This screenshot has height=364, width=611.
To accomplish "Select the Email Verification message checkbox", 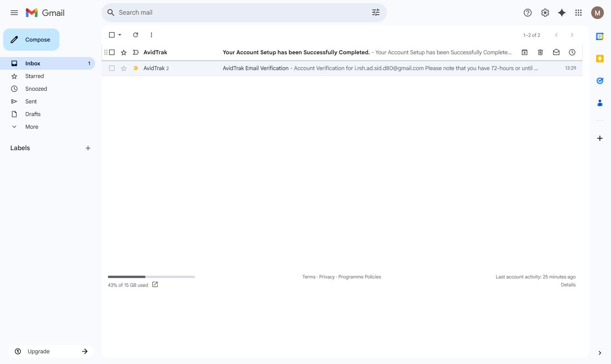I will (112, 68).
